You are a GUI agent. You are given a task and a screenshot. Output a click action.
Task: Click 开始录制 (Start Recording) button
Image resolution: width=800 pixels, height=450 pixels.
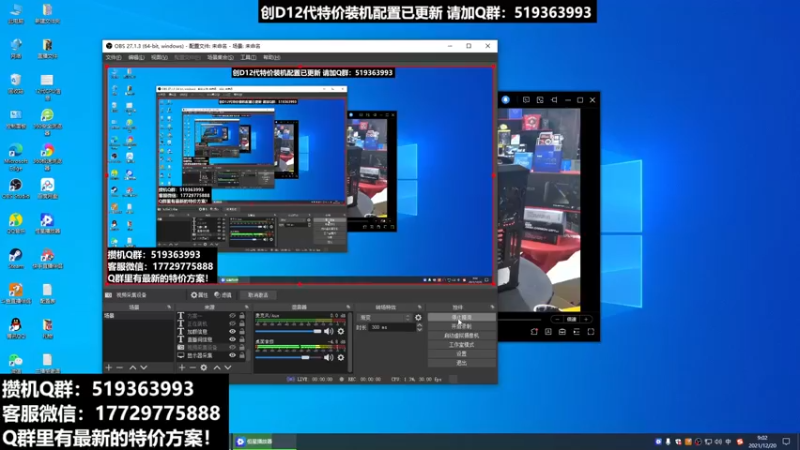[x=461, y=327]
